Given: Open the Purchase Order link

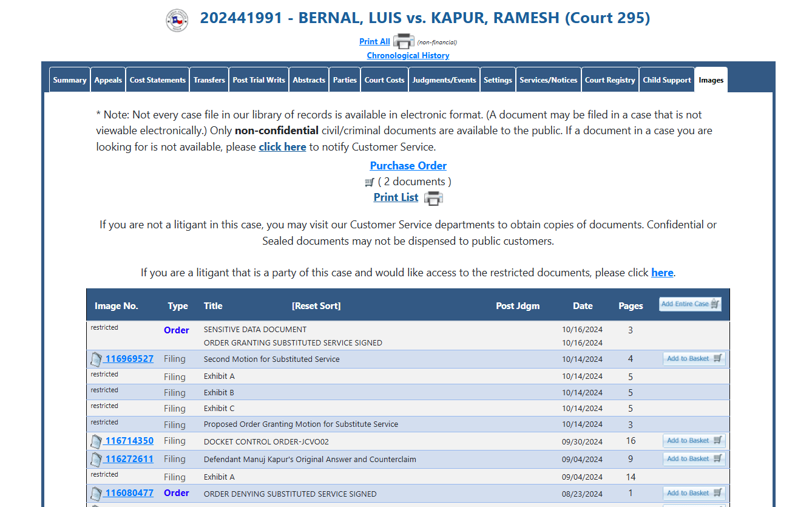Looking at the screenshot, I should tap(408, 166).
